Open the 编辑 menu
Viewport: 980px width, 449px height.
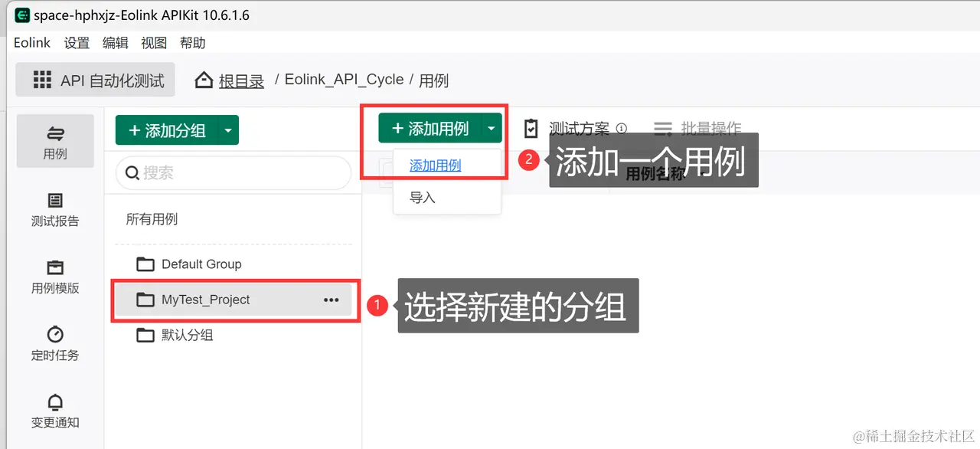[115, 43]
